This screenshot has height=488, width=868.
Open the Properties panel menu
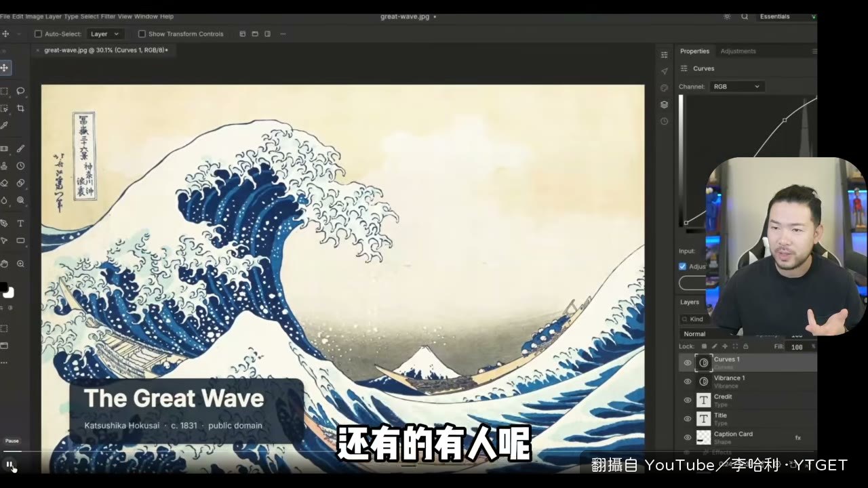814,51
